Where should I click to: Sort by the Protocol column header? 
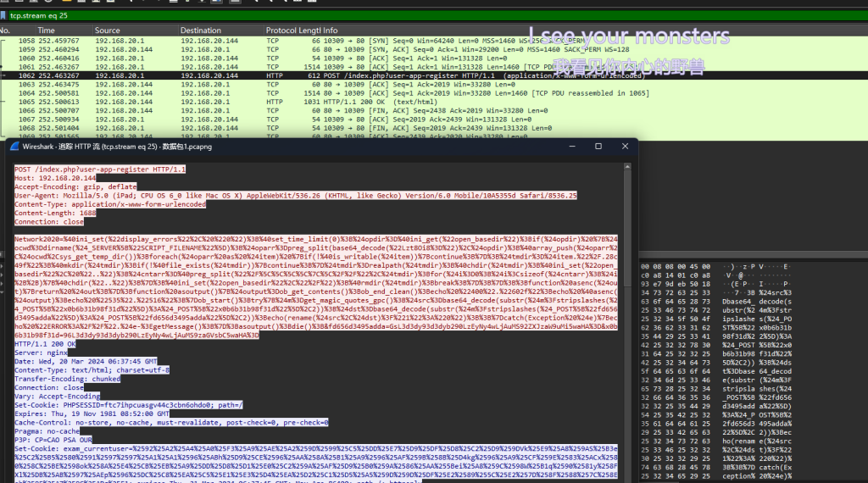tap(283, 31)
